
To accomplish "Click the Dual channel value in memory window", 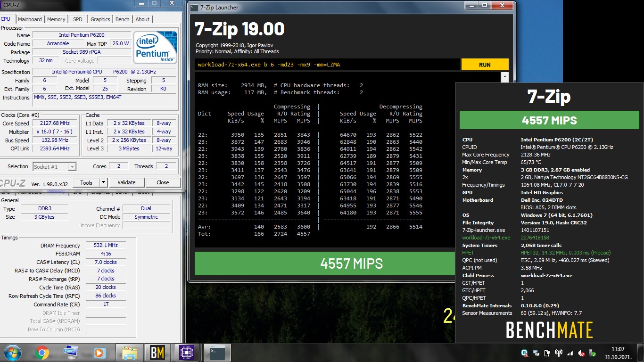I will click(x=146, y=208).
